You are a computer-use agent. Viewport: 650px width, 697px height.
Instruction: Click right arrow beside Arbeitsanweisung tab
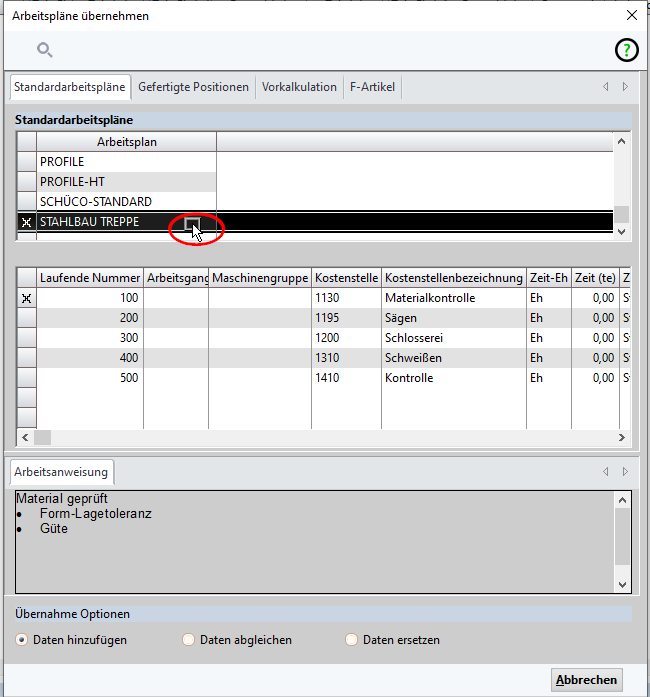625,471
